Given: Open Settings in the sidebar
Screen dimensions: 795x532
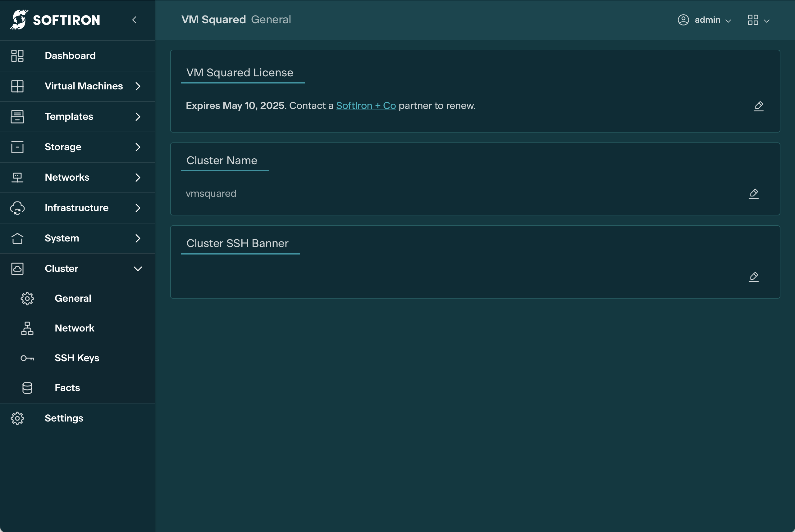Looking at the screenshot, I should [x=64, y=418].
